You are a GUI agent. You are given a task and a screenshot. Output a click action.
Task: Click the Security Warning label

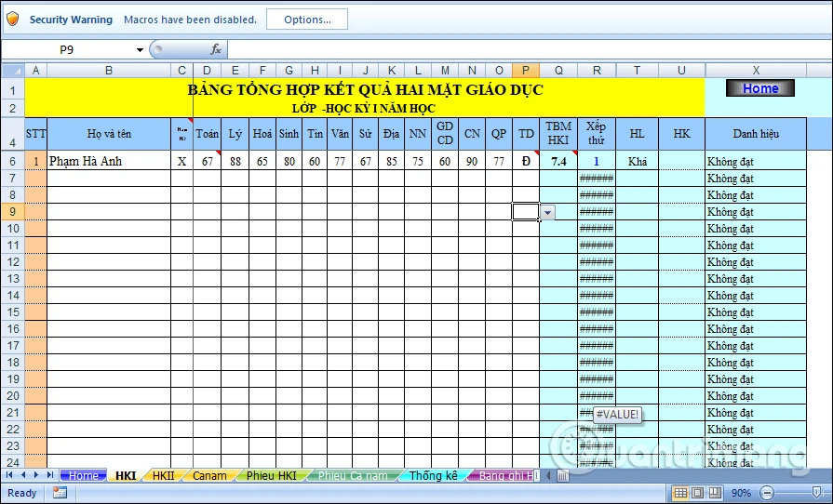tap(71, 20)
